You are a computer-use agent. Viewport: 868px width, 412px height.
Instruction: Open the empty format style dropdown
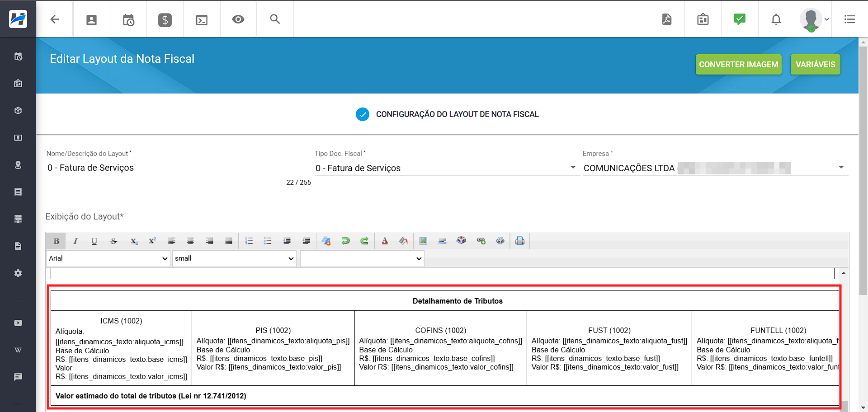[x=362, y=258]
